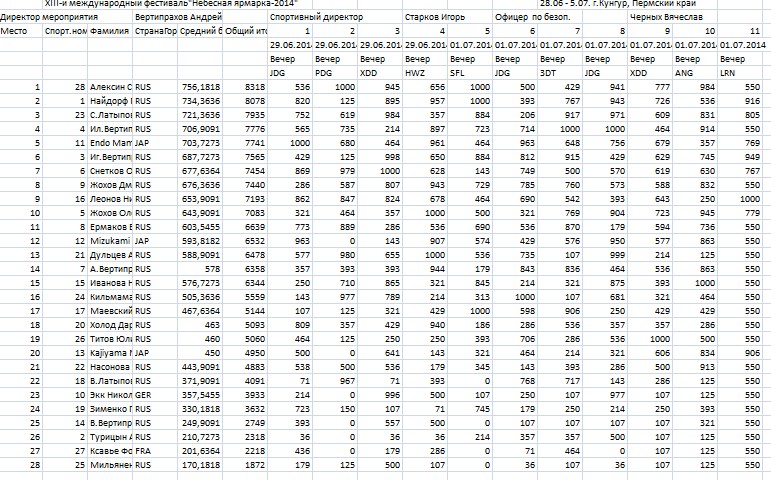Click the surname cell 'Леонов'

click(110, 199)
